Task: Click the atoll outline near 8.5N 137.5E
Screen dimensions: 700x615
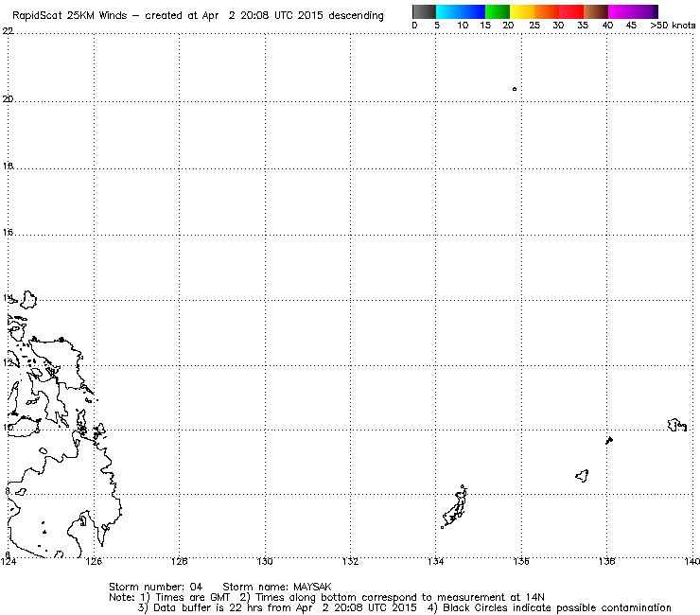Action: pos(582,476)
